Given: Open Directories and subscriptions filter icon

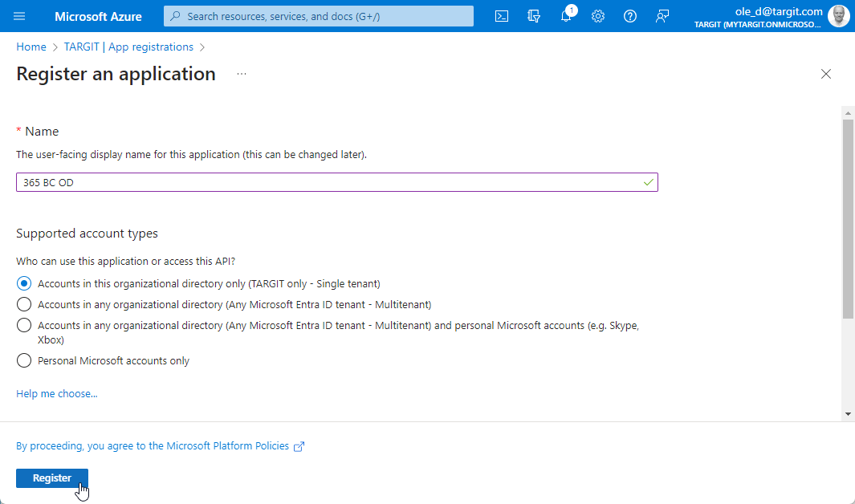Looking at the screenshot, I should tap(534, 16).
